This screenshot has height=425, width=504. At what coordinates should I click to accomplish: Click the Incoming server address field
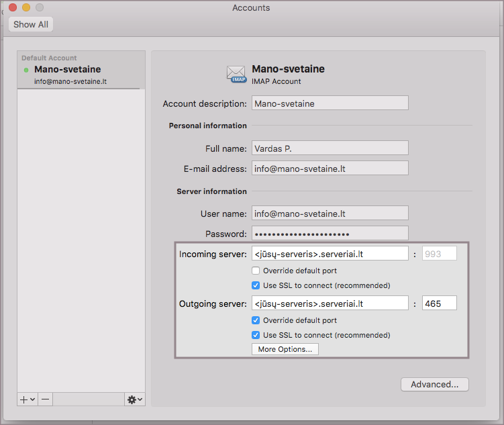pos(330,254)
